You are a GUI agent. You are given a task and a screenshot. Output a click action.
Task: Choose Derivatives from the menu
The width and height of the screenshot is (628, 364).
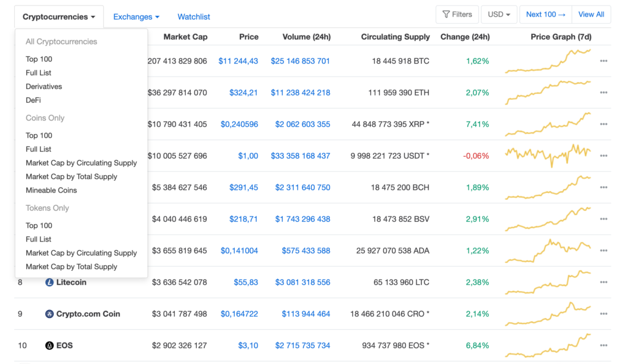point(44,86)
